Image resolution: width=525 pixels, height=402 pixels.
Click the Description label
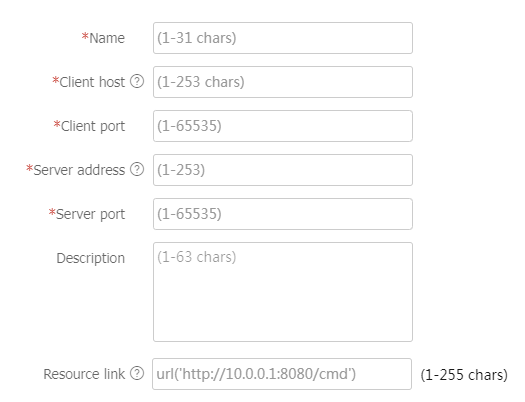coord(91,258)
